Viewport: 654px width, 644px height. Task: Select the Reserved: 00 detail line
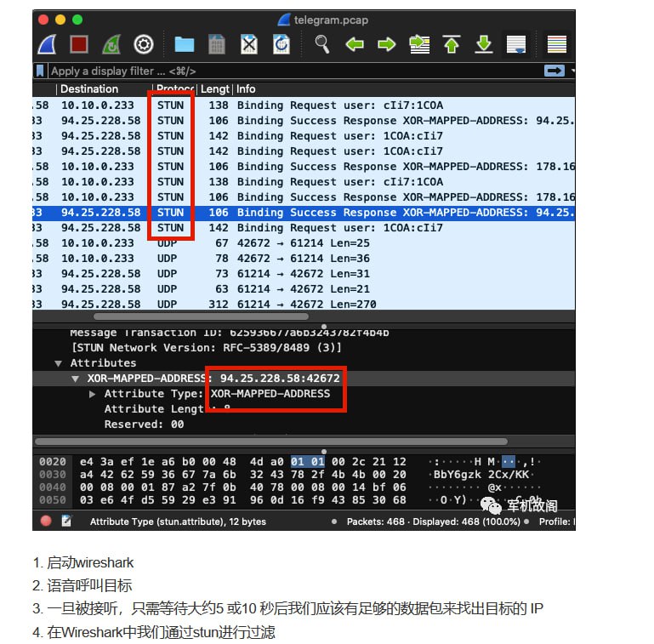click(144, 425)
